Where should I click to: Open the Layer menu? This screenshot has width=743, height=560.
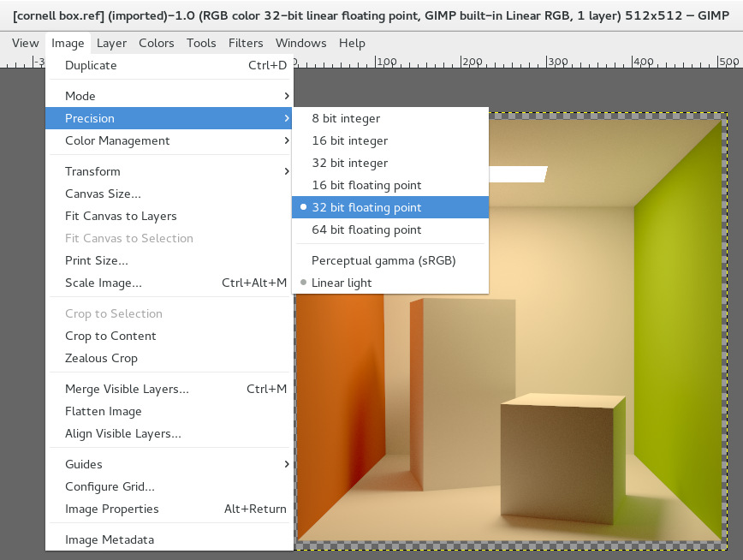111,43
